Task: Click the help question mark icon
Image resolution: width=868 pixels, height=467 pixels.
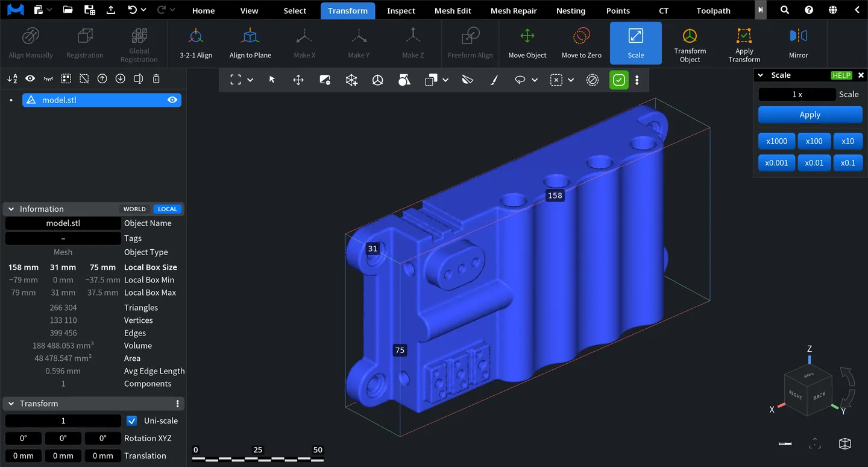Action: point(809,10)
